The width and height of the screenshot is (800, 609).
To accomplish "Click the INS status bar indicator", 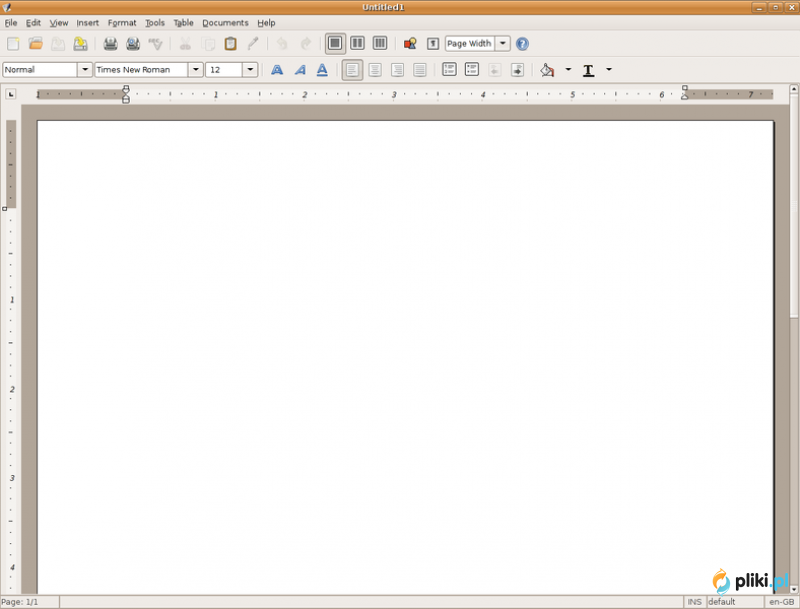I will (694, 602).
